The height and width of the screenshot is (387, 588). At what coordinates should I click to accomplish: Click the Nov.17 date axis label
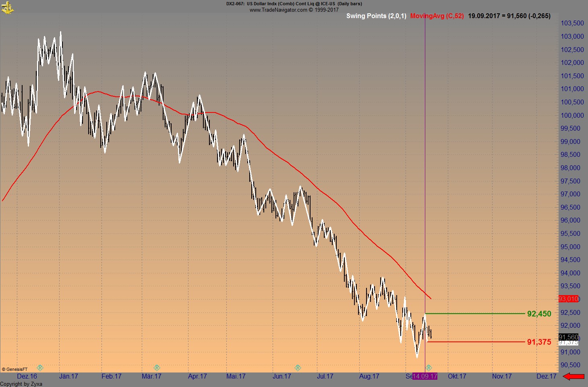point(502,376)
